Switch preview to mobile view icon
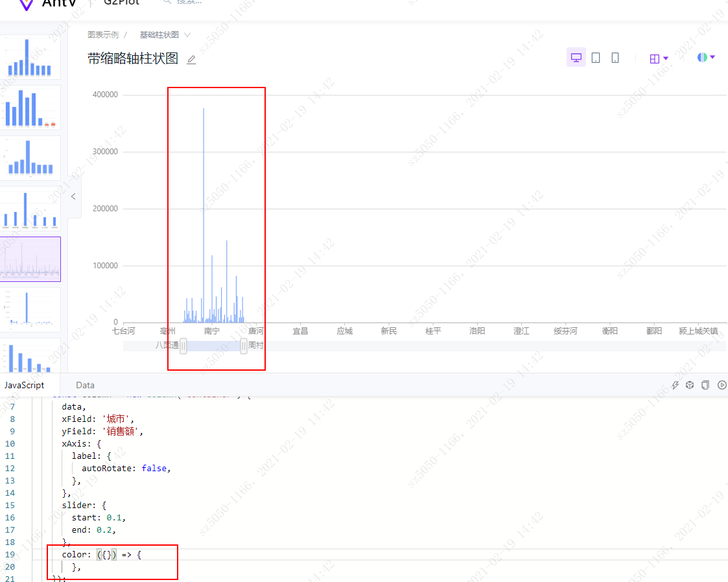Viewport: 728px width, 582px height. pos(615,57)
